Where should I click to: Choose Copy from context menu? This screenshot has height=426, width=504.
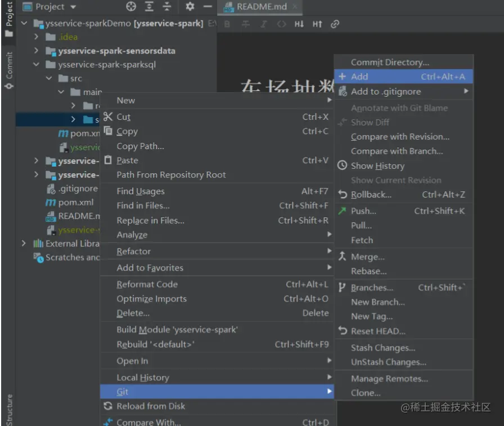click(217, 132)
